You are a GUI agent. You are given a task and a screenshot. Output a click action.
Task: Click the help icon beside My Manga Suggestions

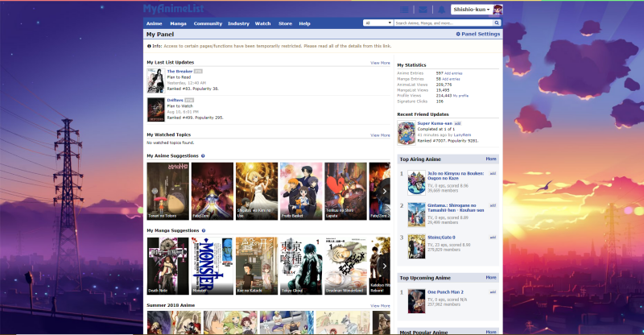(x=204, y=230)
